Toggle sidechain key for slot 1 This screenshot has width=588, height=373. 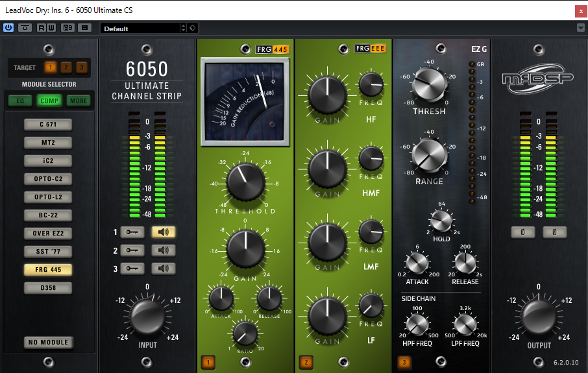[x=132, y=232]
